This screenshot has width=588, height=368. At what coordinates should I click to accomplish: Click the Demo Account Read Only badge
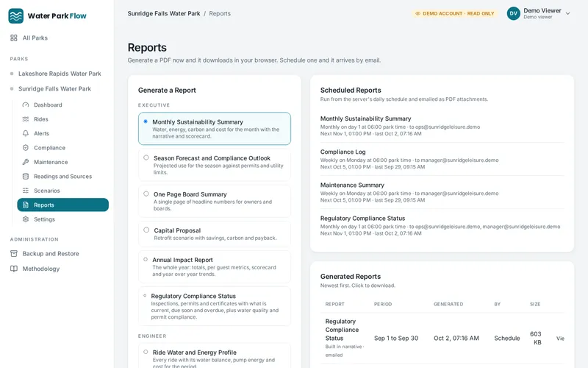tap(455, 13)
